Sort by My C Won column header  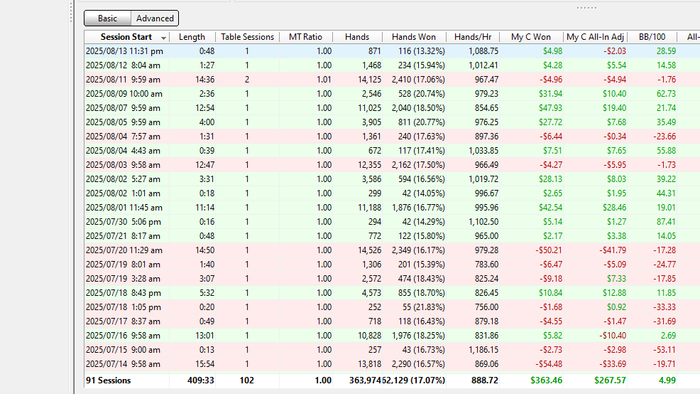[x=531, y=37]
